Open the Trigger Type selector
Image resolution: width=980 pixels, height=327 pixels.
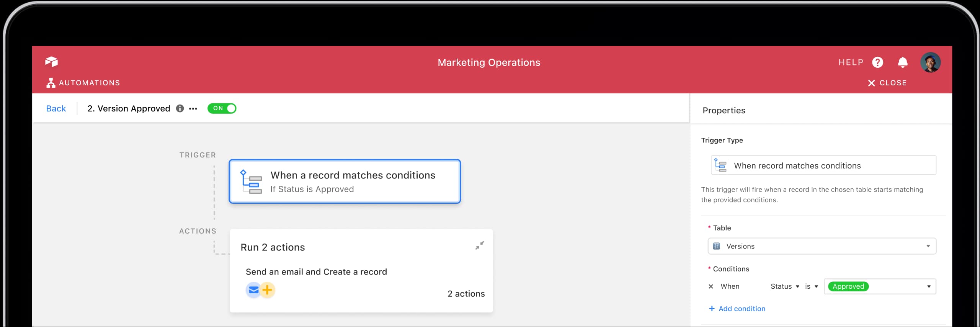pos(823,165)
